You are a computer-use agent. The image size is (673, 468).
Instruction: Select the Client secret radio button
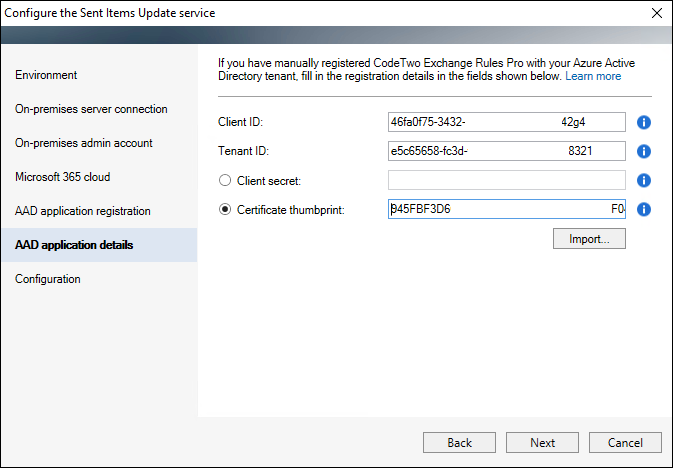225,180
